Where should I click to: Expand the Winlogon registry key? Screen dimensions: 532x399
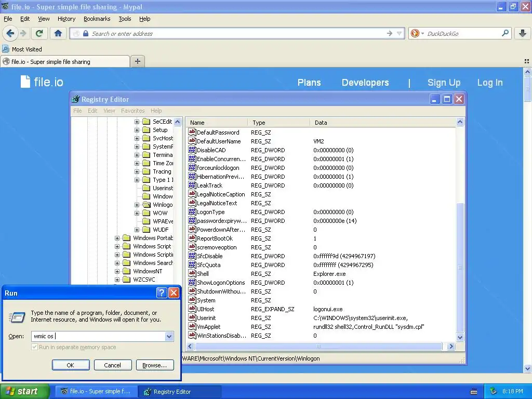click(137, 205)
